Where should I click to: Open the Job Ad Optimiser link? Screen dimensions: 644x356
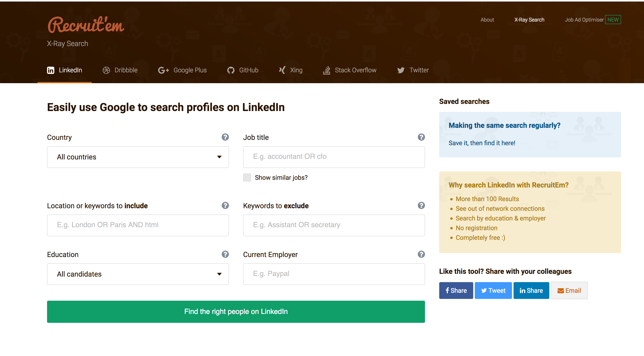(584, 20)
